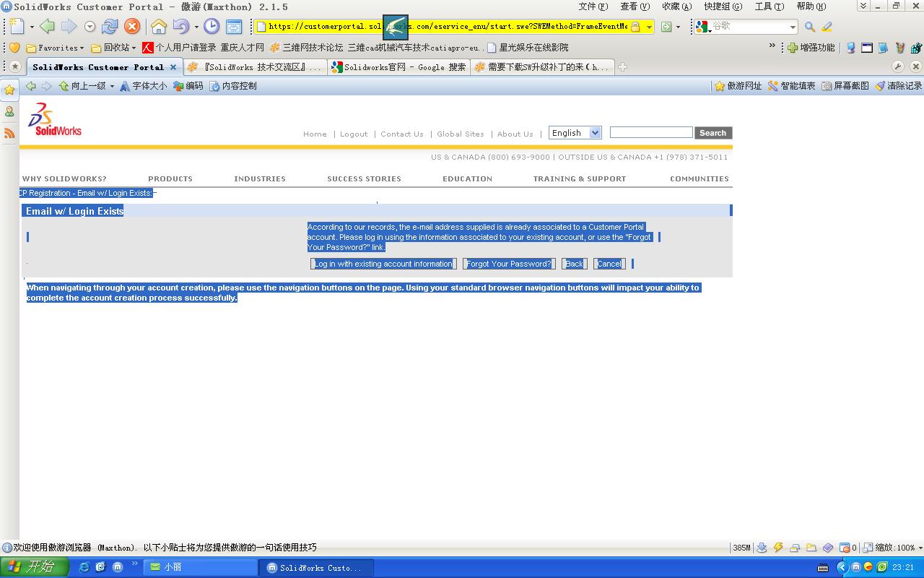
Task: Switch to the SolidWorks 技术交流区 tab
Action: [x=254, y=67]
